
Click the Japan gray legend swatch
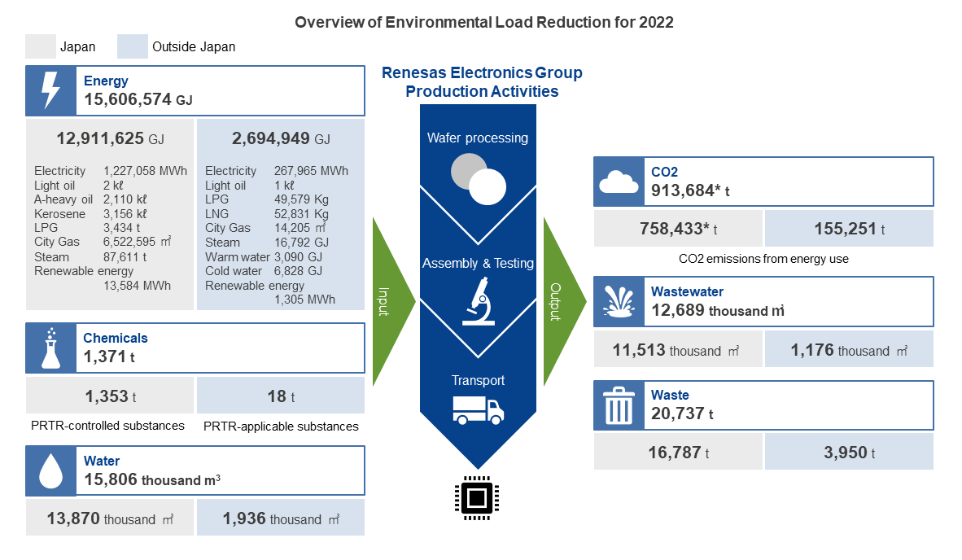pyautogui.click(x=41, y=46)
